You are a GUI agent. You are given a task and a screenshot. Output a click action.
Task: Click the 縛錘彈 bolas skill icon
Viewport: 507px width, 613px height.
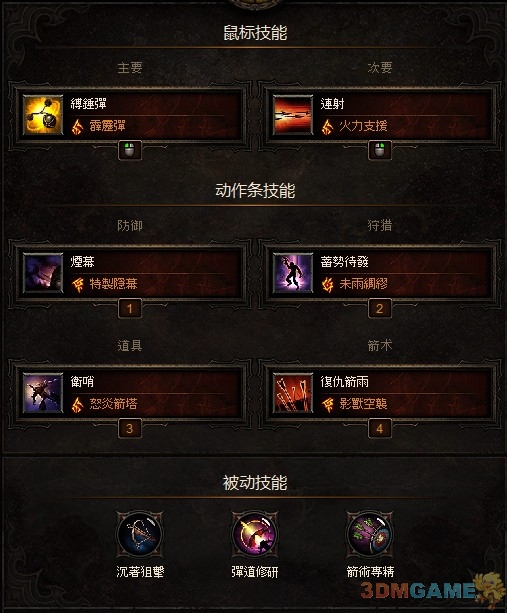coord(43,115)
